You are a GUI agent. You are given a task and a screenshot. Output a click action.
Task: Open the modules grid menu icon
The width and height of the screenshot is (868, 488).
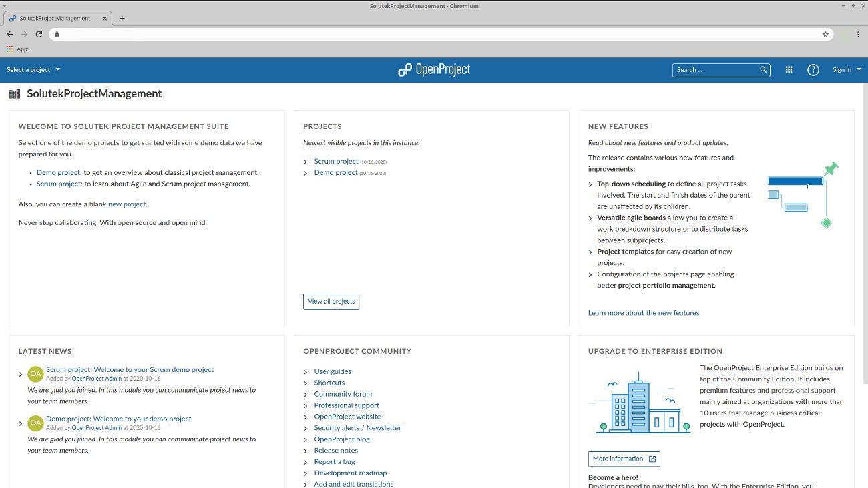coord(789,69)
